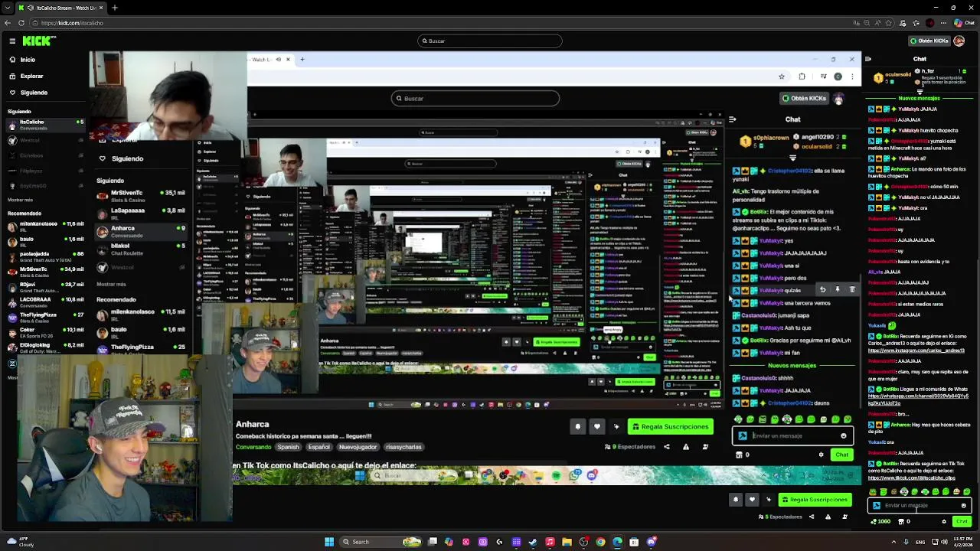Click the outer Enviar un mensaje chat input
This screenshot has height=551, width=980.
click(920, 505)
